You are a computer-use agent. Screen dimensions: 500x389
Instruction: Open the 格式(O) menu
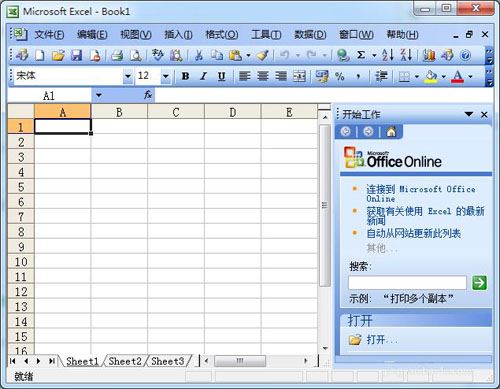[222, 34]
